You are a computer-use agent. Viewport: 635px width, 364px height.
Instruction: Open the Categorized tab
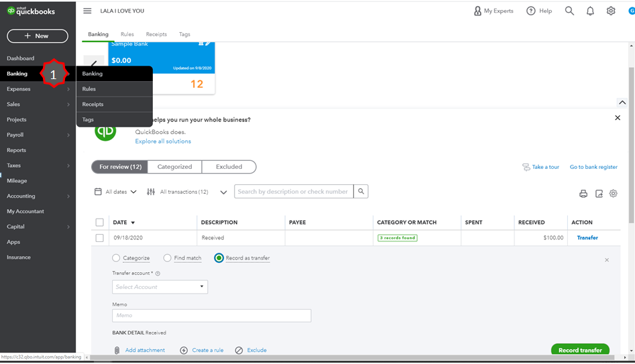coord(174,167)
